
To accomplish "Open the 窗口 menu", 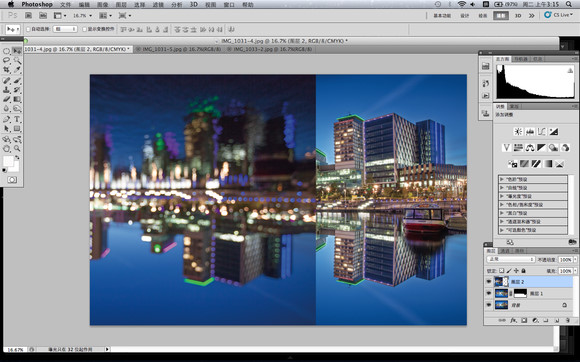I will [229, 4].
